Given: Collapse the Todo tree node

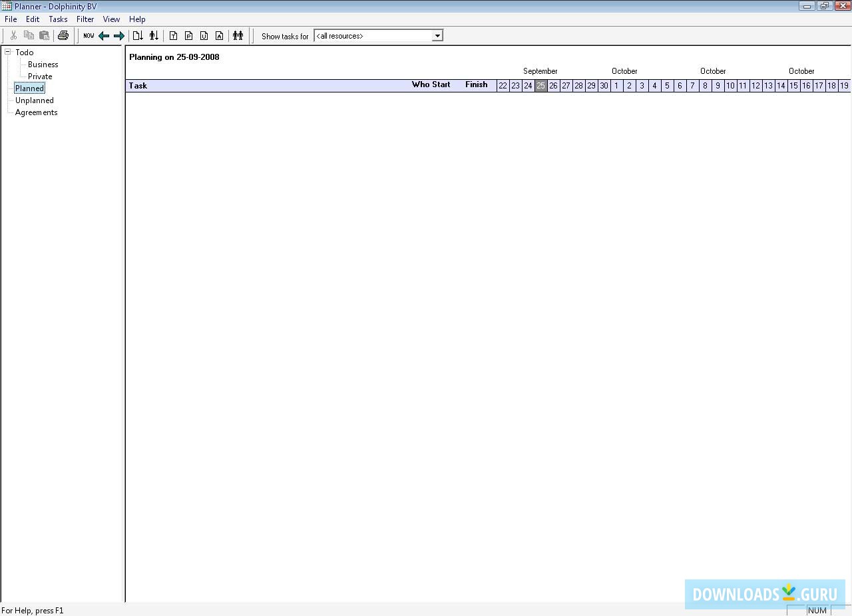Looking at the screenshot, I should pyautogui.click(x=8, y=52).
